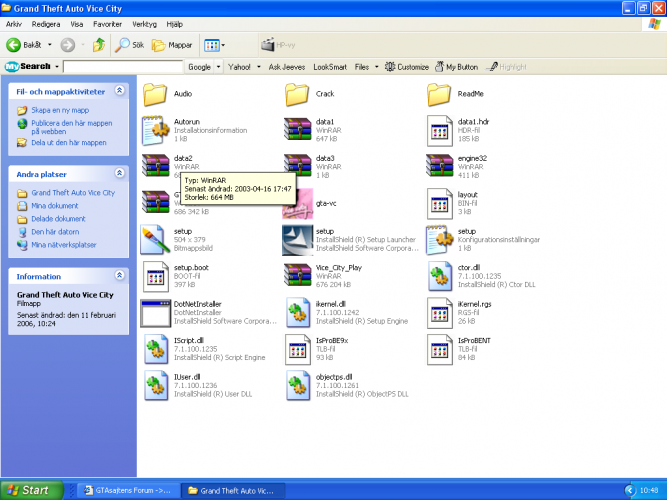Viewport: 667px width, 500px height.
Task: Open the views dropdown in toolbar
Action: [x=214, y=45]
